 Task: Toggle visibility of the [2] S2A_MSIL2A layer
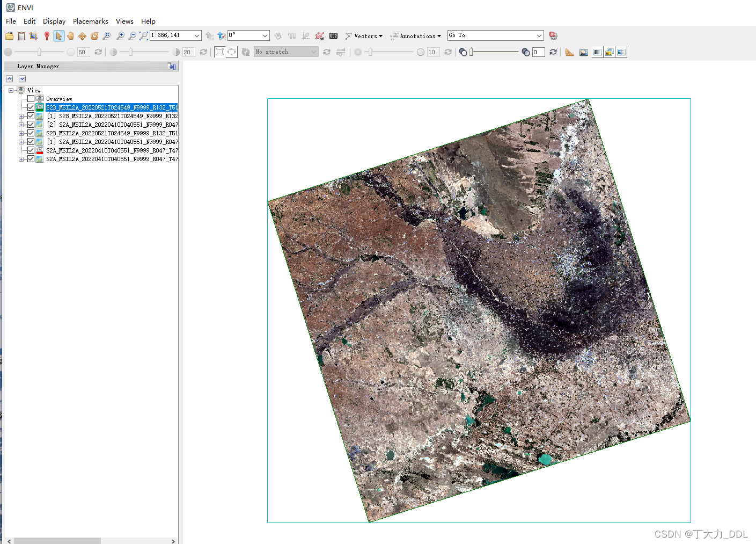coord(31,125)
